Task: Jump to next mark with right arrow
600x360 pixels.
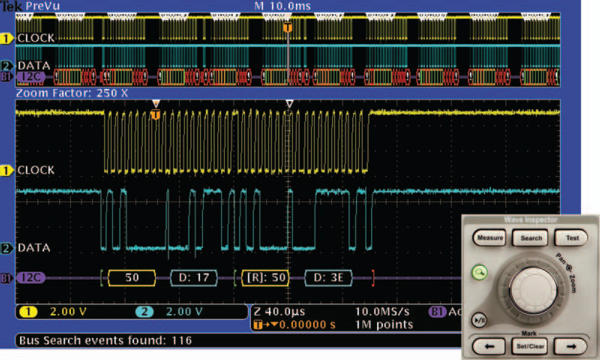Action: pos(571,347)
